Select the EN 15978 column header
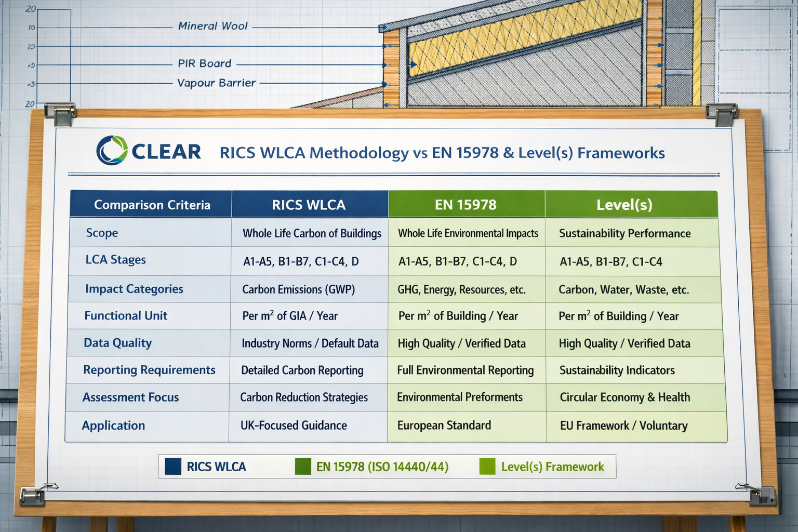This screenshot has height=532, width=798. tap(465, 205)
